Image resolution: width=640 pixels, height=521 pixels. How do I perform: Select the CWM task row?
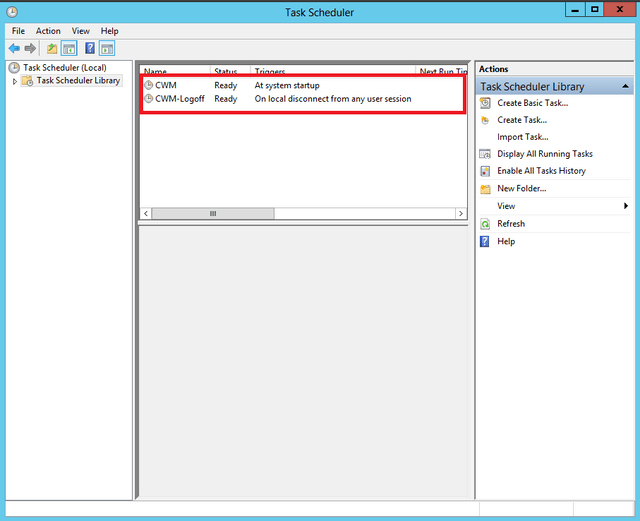[x=302, y=85]
